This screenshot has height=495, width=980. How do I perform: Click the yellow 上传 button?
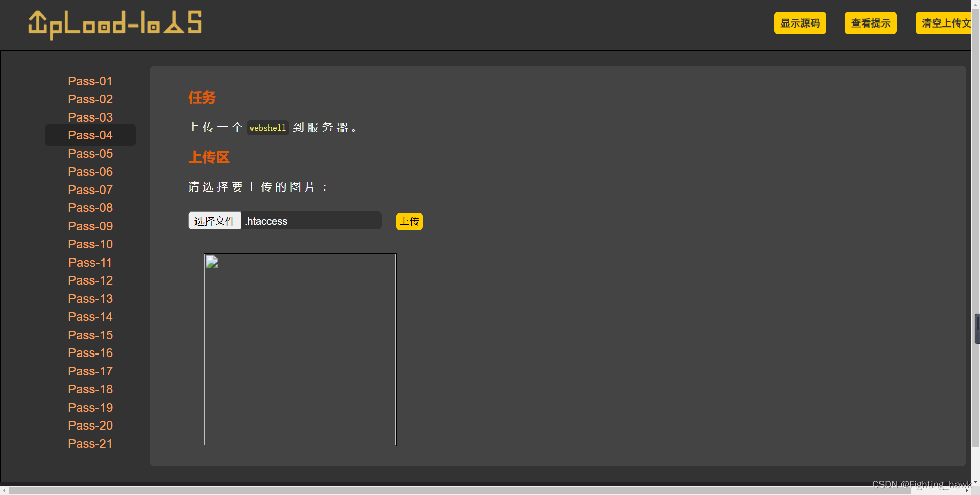pyautogui.click(x=409, y=221)
